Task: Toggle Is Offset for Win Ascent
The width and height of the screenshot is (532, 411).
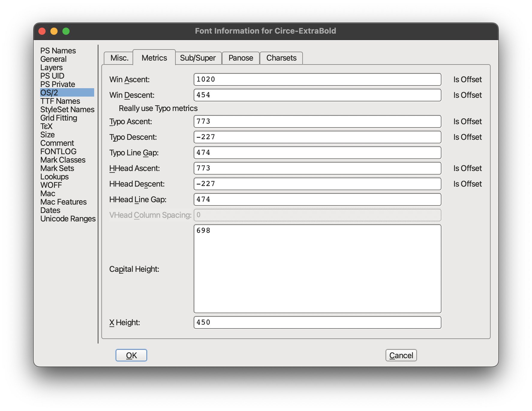Action: pyautogui.click(x=467, y=79)
